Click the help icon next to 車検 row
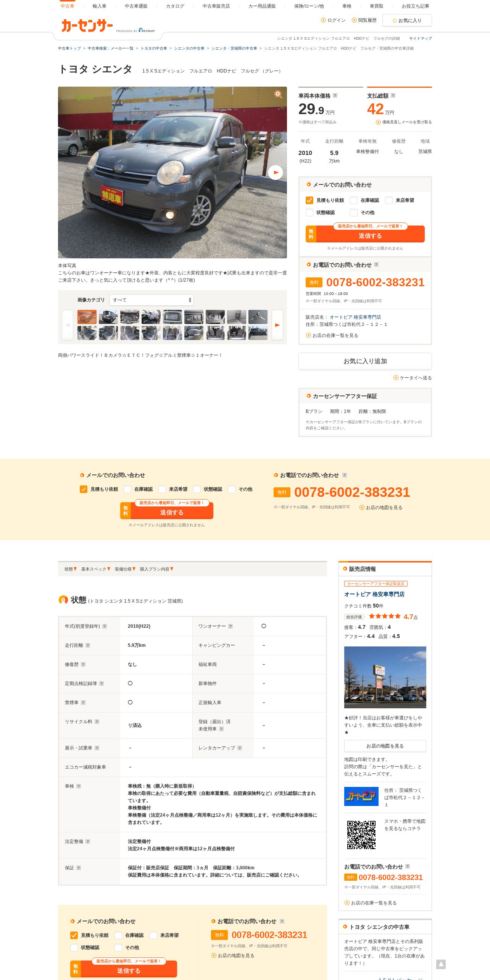Screen dimensions: 490x980 point(79,786)
